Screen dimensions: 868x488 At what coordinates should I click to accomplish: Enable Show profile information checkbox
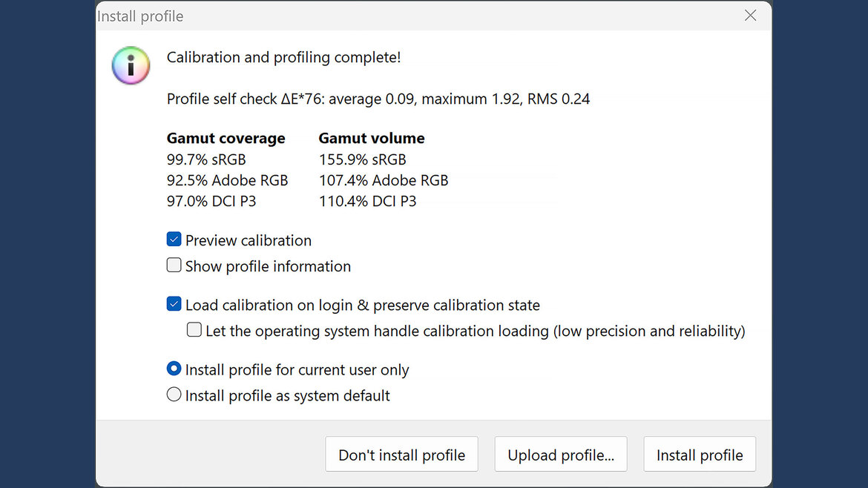(174, 266)
